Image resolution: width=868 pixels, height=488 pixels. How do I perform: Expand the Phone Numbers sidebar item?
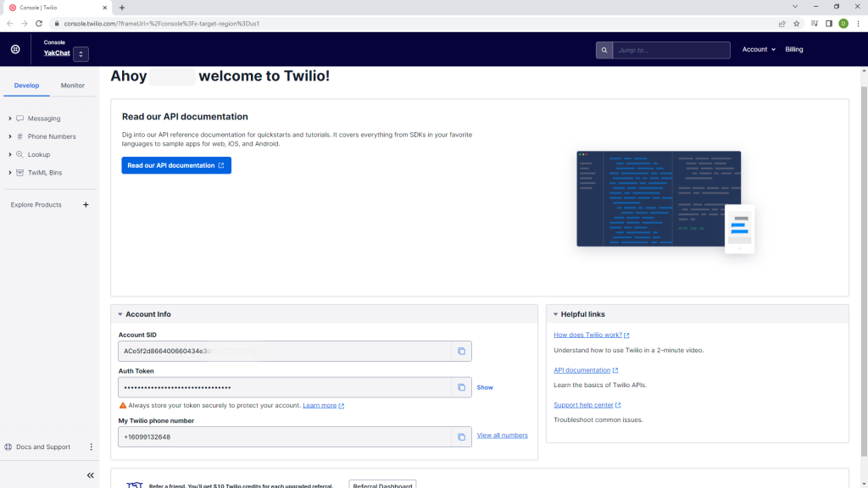[x=51, y=136]
